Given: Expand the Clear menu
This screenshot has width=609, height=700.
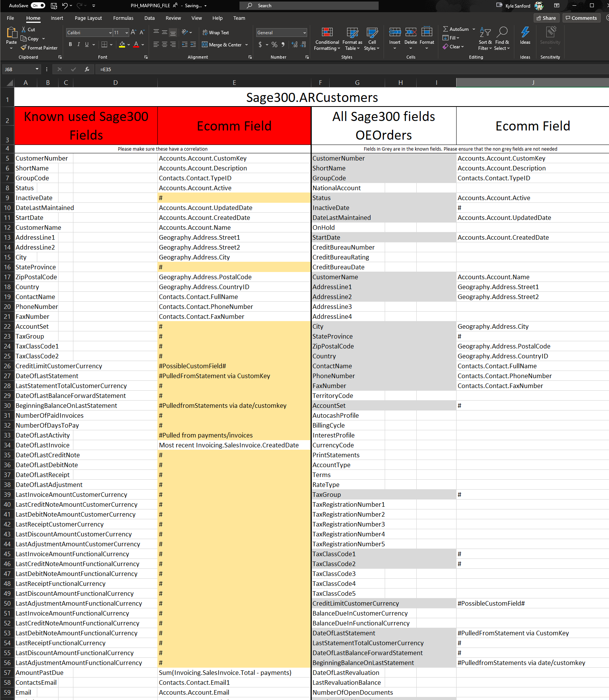Looking at the screenshot, I should pos(453,46).
